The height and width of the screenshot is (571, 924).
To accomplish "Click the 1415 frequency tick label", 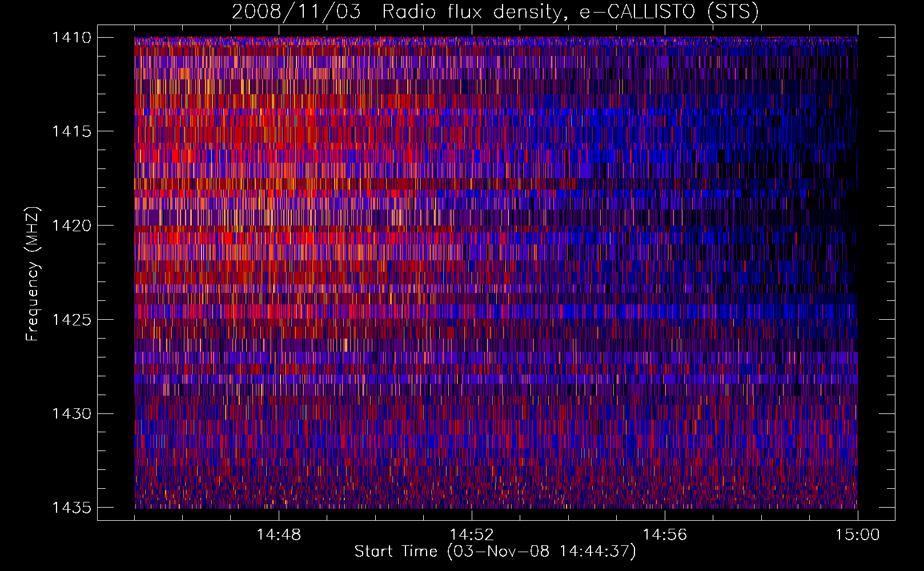I will [x=71, y=131].
